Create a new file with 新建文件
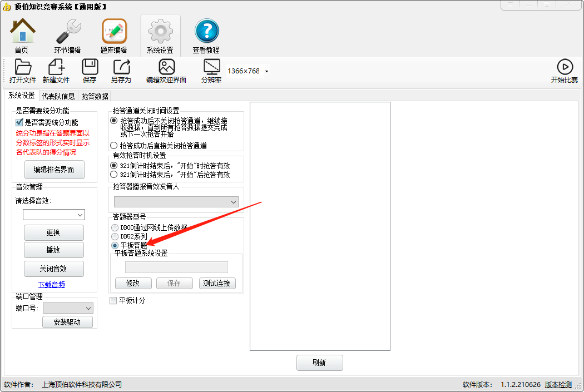584x392 pixels. click(56, 68)
